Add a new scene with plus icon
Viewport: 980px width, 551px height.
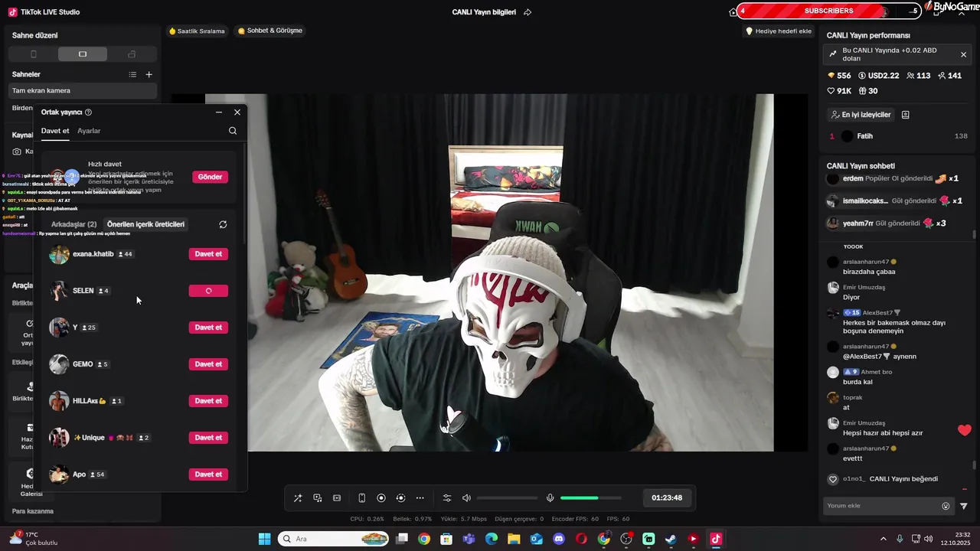pos(149,74)
